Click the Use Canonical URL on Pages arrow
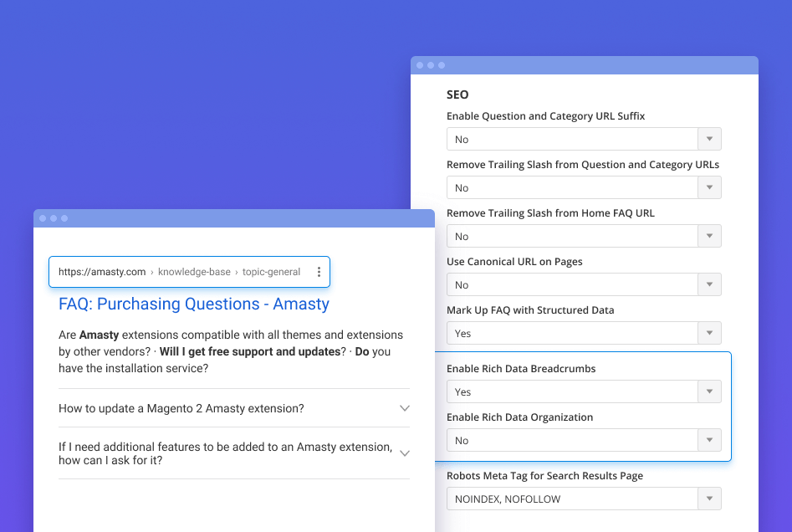This screenshot has width=792, height=532. coord(709,285)
